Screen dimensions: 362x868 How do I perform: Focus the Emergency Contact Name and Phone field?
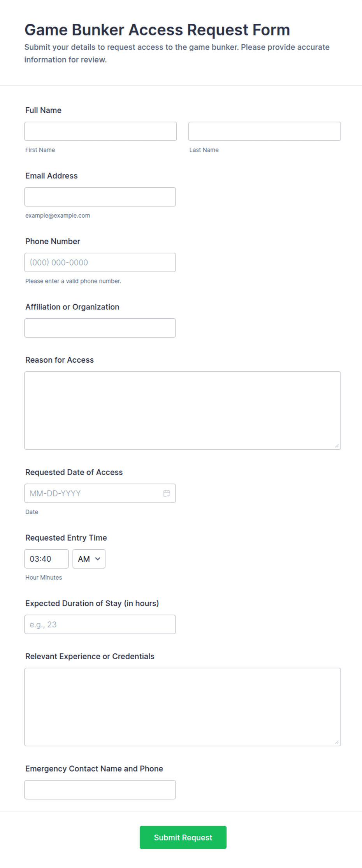point(100,790)
